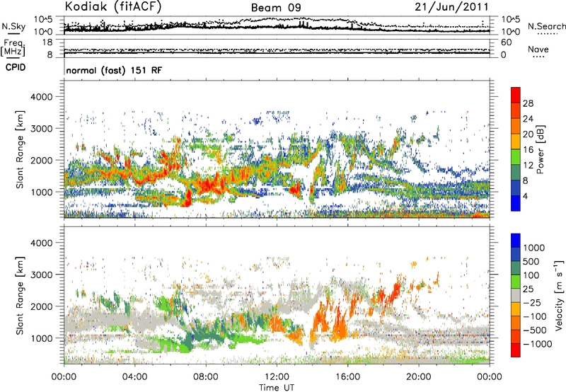Click the "Time UT" axis label
The width and height of the screenshot is (566, 392).
(277, 388)
